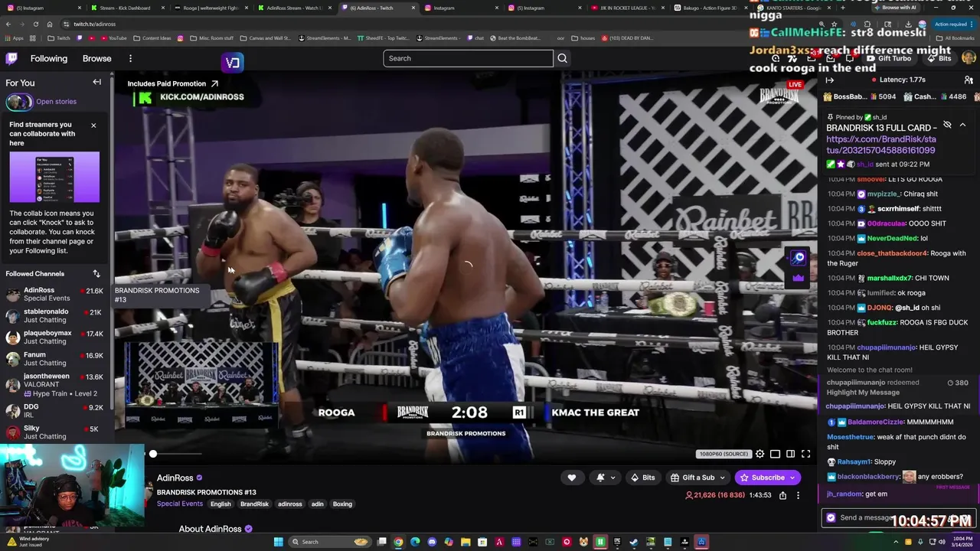The height and width of the screenshot is (551, 980).
Task: Click the player volume slider knob
Action: pos(153,454)
